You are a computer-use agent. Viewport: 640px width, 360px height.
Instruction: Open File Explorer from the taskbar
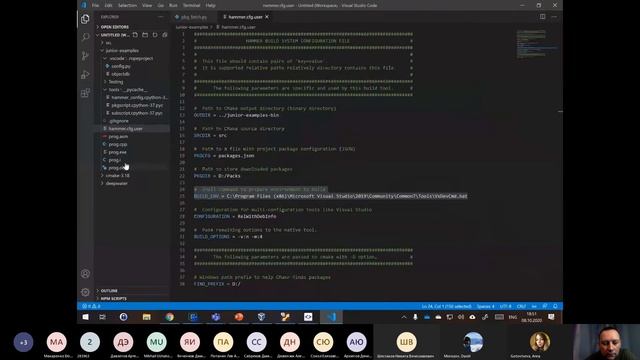147,317
